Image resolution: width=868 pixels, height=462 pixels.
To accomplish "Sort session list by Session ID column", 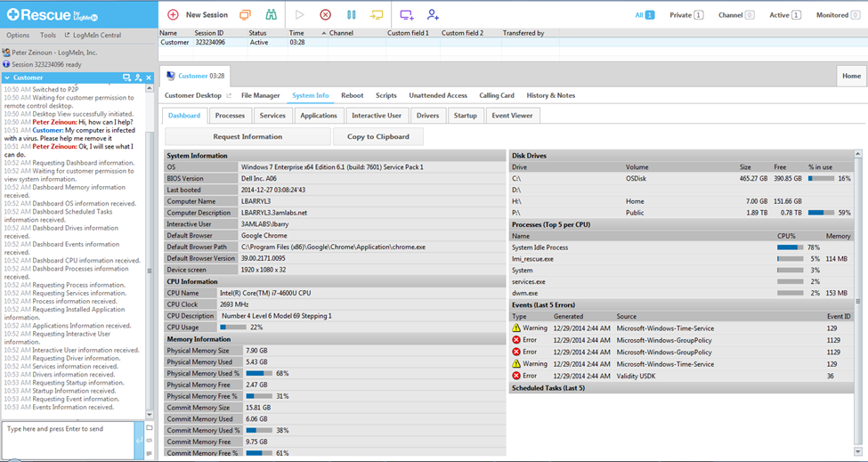I will (219, 33).
